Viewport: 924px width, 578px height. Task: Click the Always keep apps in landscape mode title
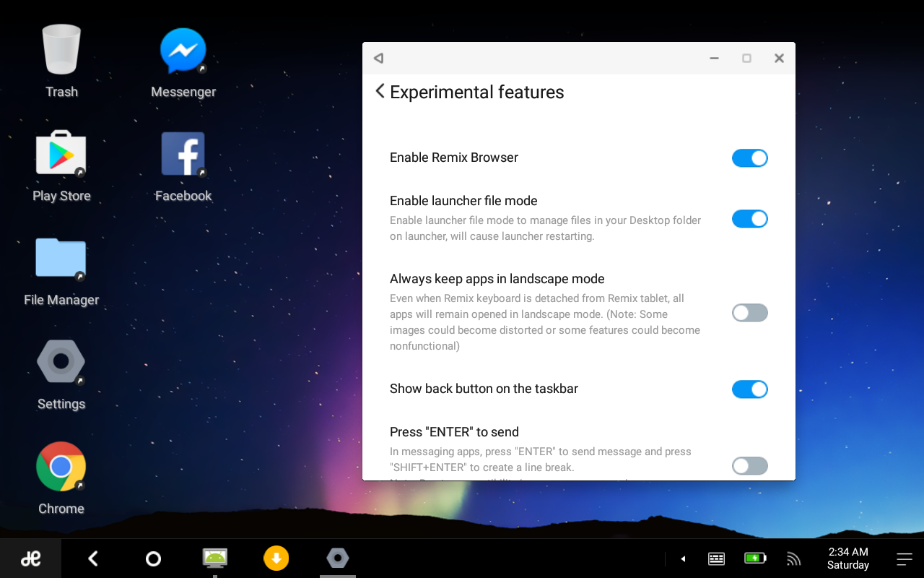[497, 279]
